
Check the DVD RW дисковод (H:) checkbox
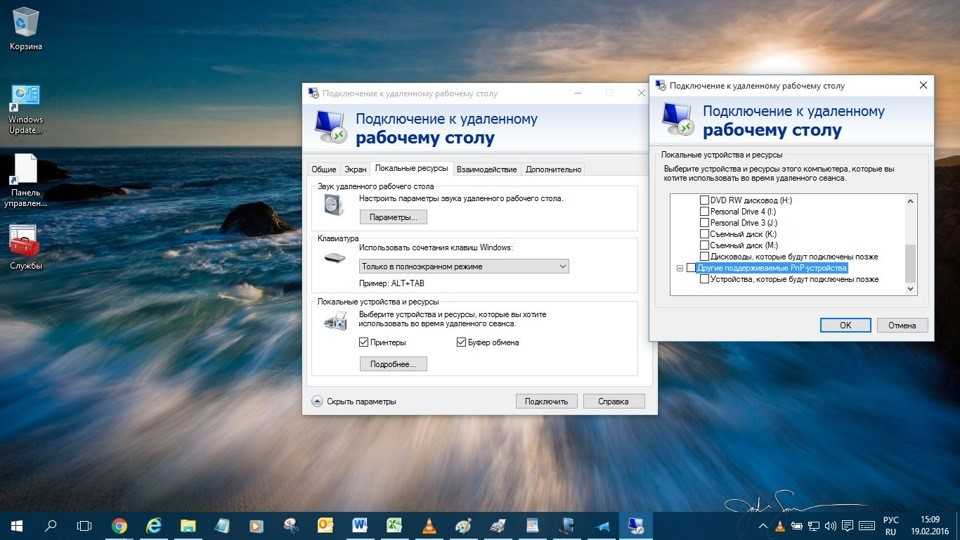pyautogui.click(x=704, y=200)
